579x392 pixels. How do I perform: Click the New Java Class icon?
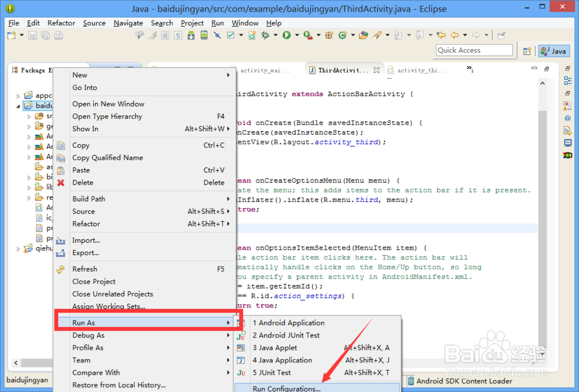click(343, 35)
